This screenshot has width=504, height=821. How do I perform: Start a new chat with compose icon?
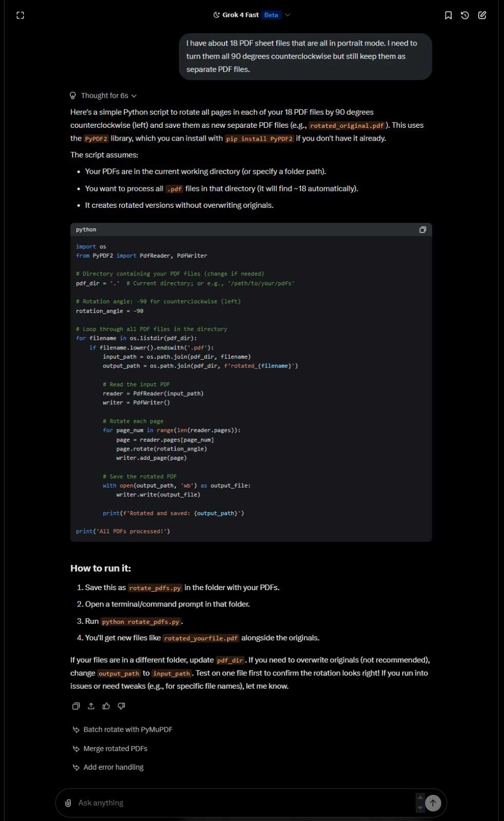point(482,15)
